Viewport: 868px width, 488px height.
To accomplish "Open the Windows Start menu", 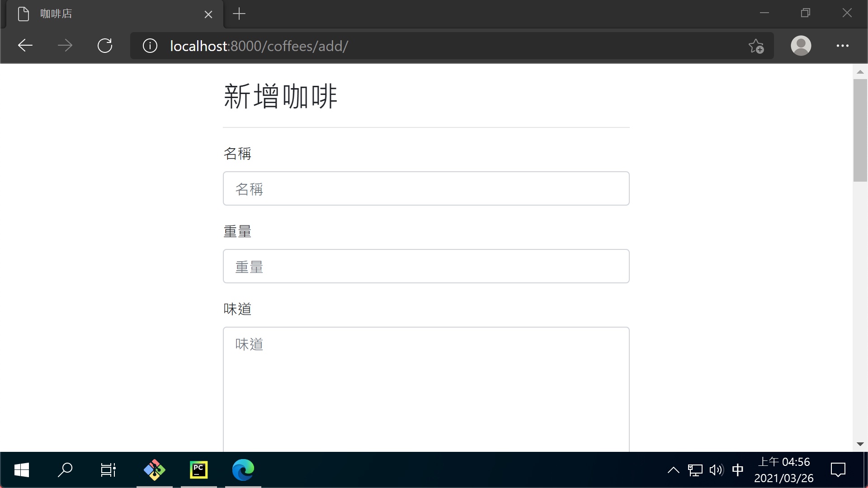I will pos(22,470).
